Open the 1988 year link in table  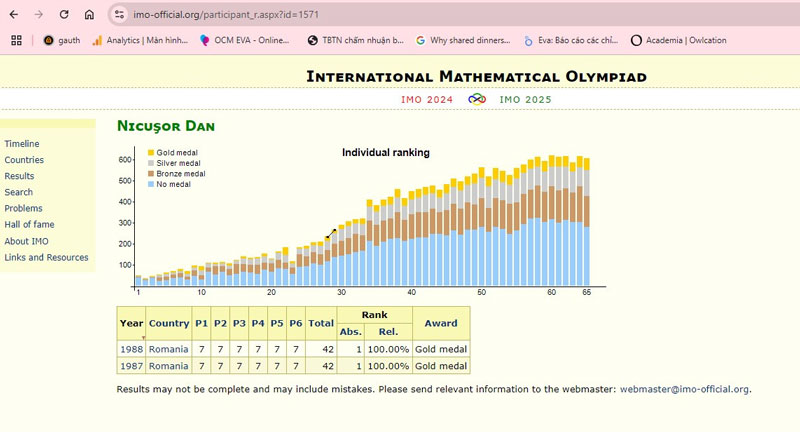point(132,349)
